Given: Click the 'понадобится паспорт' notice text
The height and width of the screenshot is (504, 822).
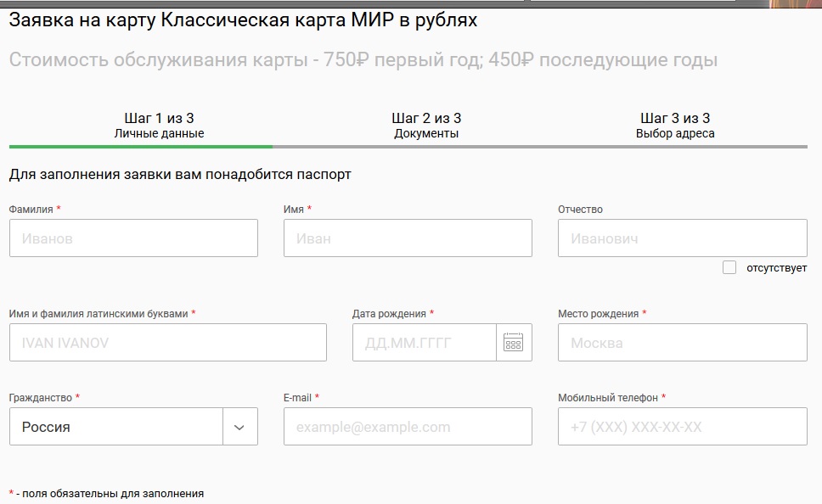Looking at the screenshot, I should [x=180, y=175].
